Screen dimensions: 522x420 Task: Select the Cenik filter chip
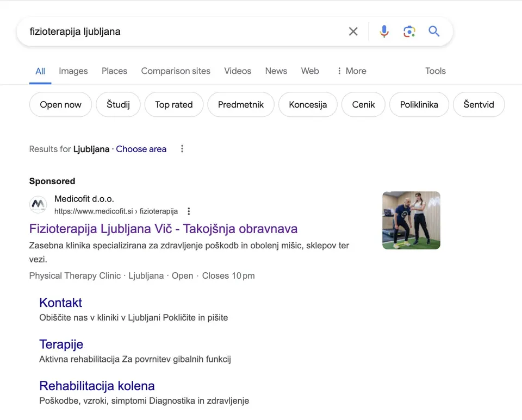pyautogui.click(x=364, y=104)
